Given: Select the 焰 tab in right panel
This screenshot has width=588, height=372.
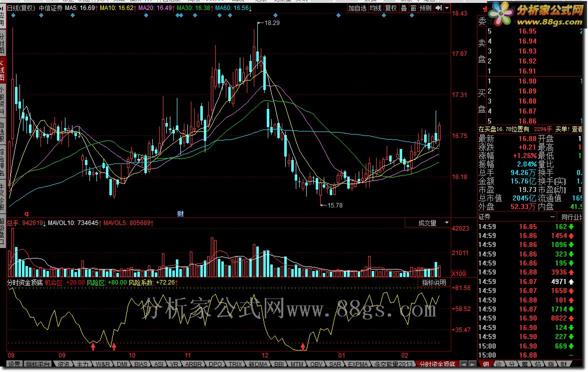Looking at the screenshot, I should coord(538,364).
